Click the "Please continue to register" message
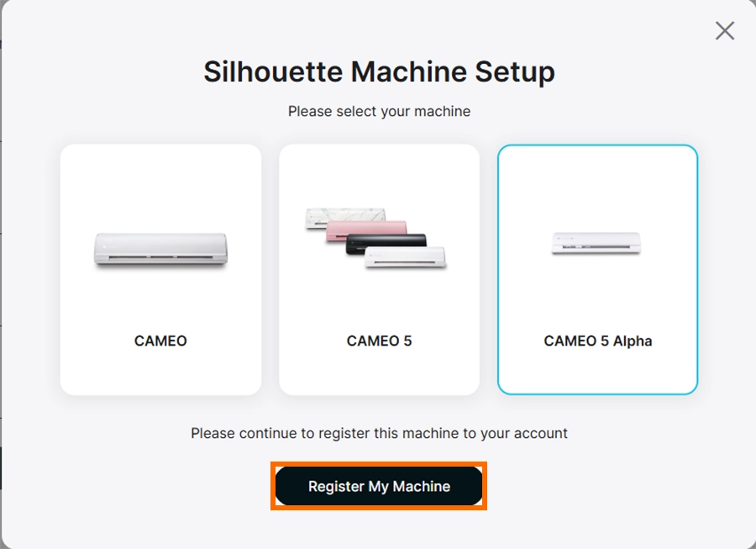The height and width of the screenshot is (549, 756). [379, 434]
